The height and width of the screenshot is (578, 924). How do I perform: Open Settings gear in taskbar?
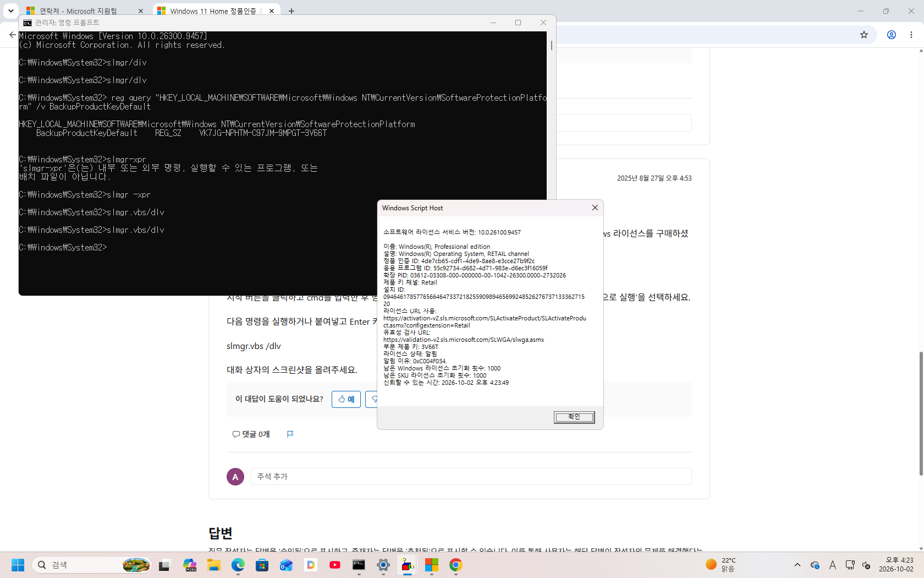(383, 565)
